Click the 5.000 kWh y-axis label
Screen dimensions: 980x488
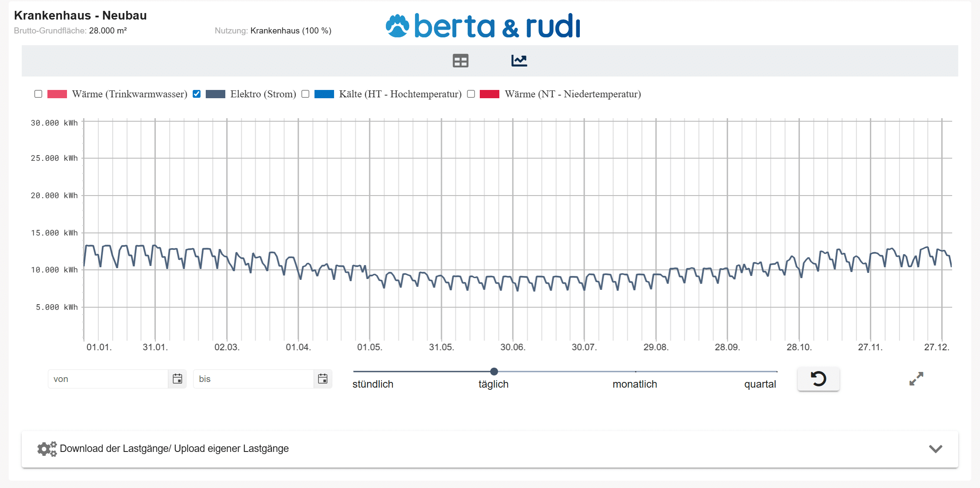pos(57,307)
